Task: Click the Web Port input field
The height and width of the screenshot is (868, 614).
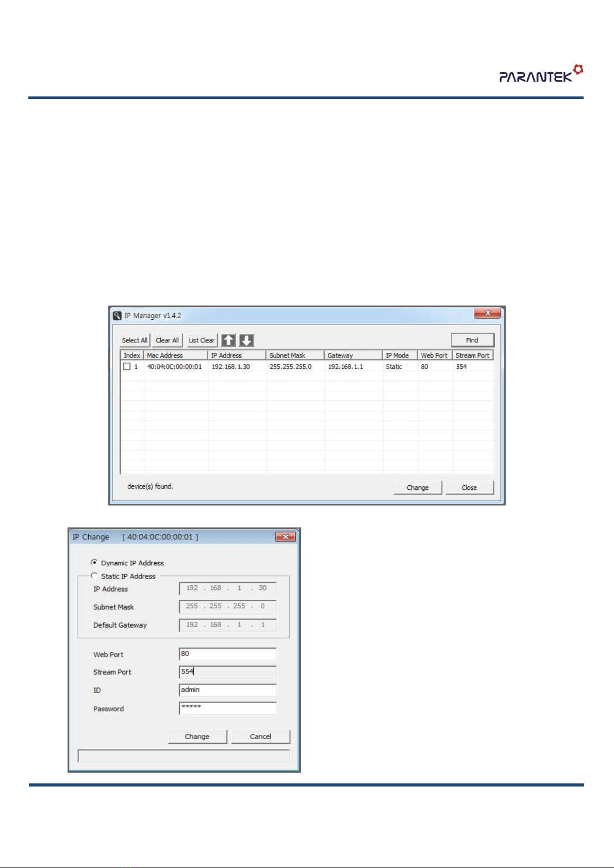Action: [228, 654]
